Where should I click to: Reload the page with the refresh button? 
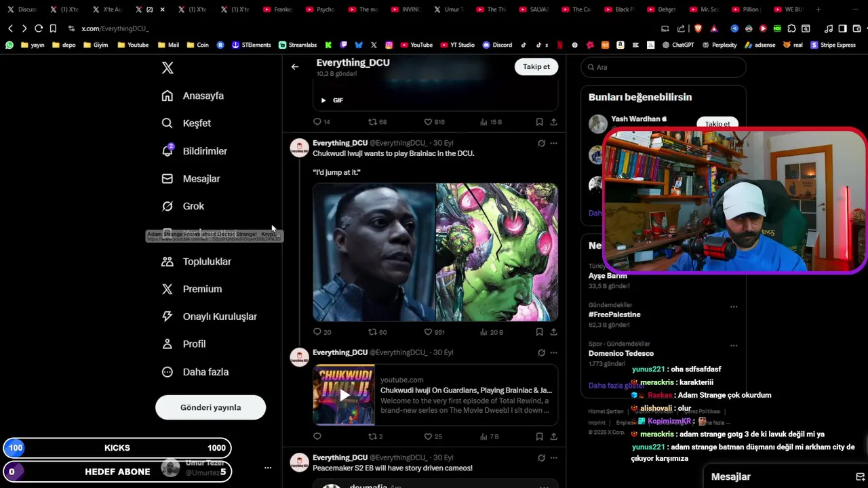click(39, 28)
